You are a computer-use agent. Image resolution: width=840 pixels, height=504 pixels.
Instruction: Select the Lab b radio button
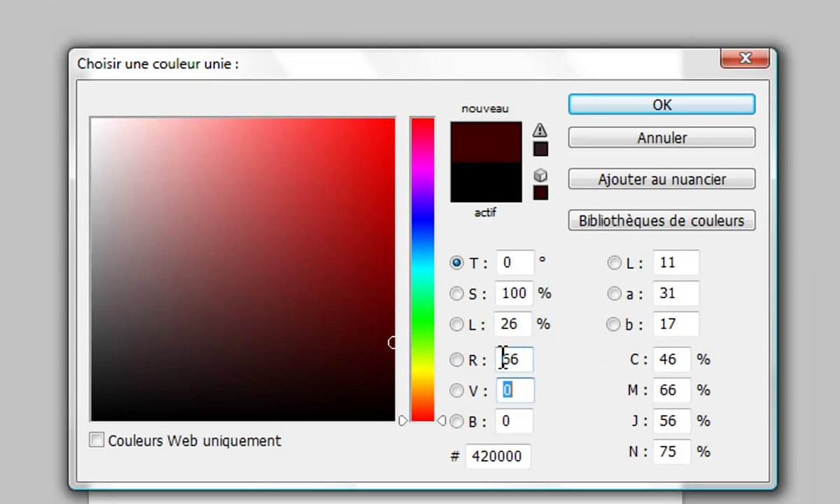(614, 325)
